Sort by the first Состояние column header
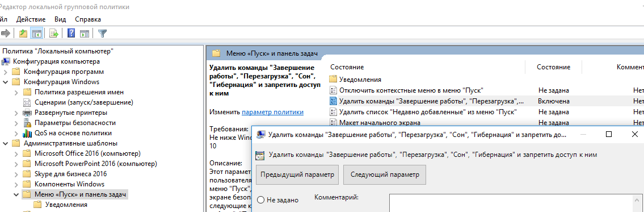 pyautogui.click(x=347, y=67)
